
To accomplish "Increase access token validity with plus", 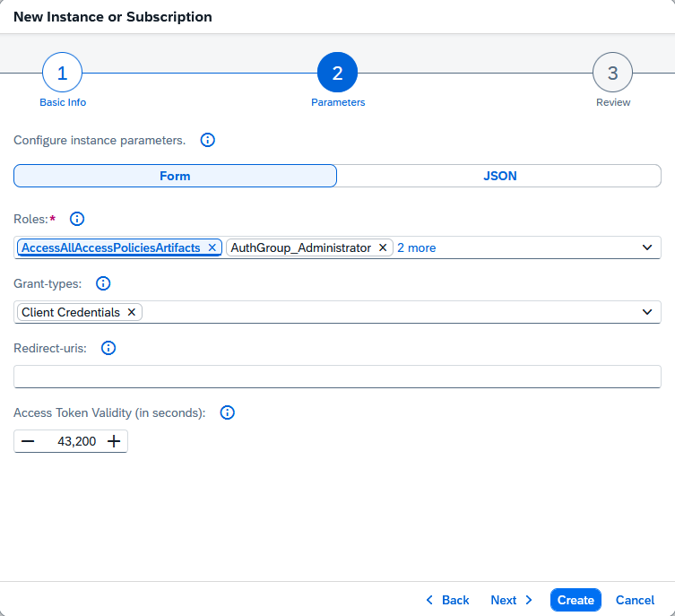I will (x=114, y=441).
